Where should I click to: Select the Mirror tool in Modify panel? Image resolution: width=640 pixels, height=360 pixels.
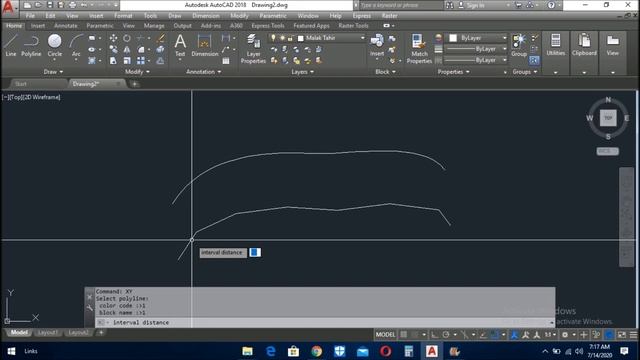[127, 49]
